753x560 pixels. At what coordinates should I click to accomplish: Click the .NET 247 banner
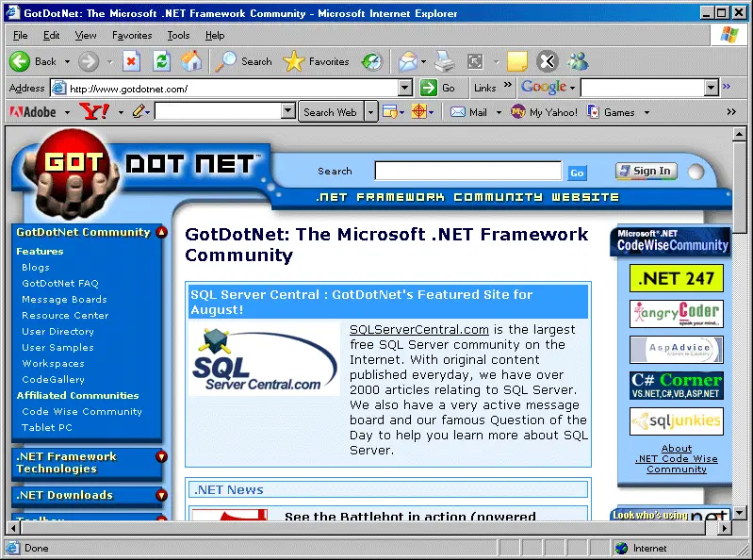click(676, 278)
